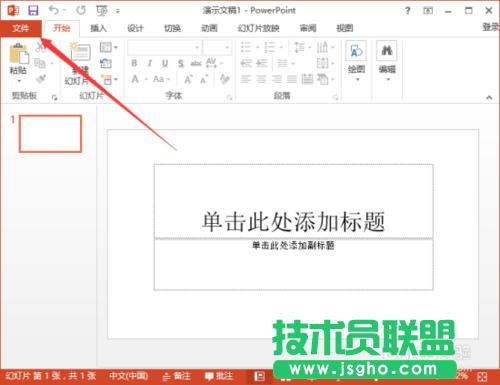Click the Decrease Font Size icon

point(204,79)
